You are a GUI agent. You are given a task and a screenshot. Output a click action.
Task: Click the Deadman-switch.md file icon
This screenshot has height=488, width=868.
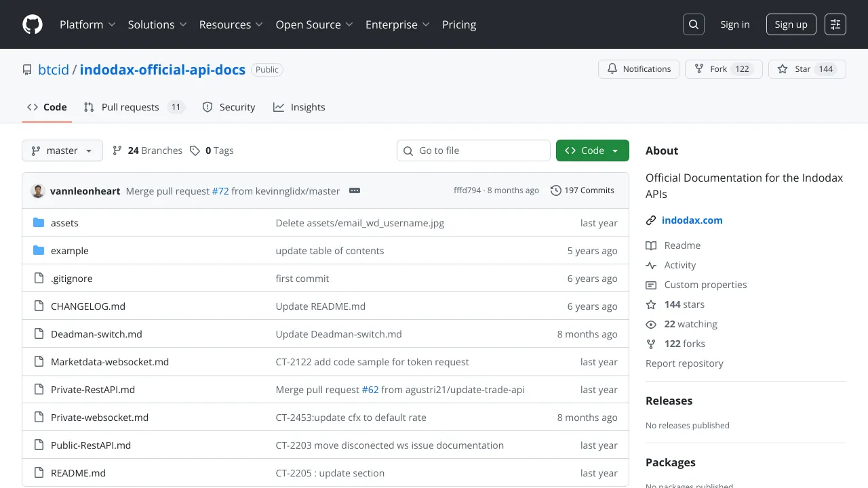click(x=39, y=334)
